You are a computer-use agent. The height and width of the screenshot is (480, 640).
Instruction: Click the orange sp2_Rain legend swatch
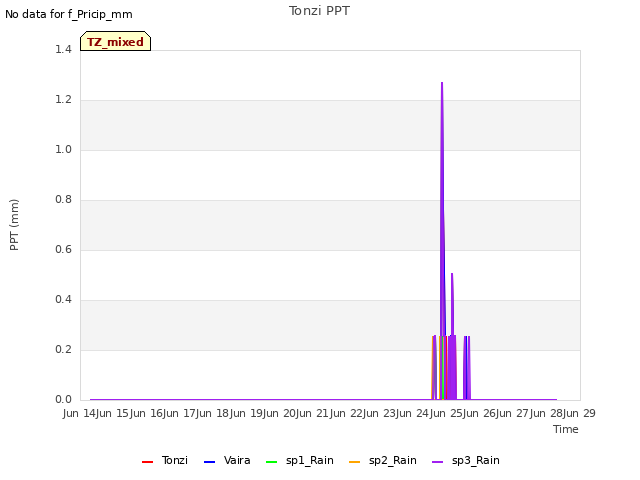[355, 462]
